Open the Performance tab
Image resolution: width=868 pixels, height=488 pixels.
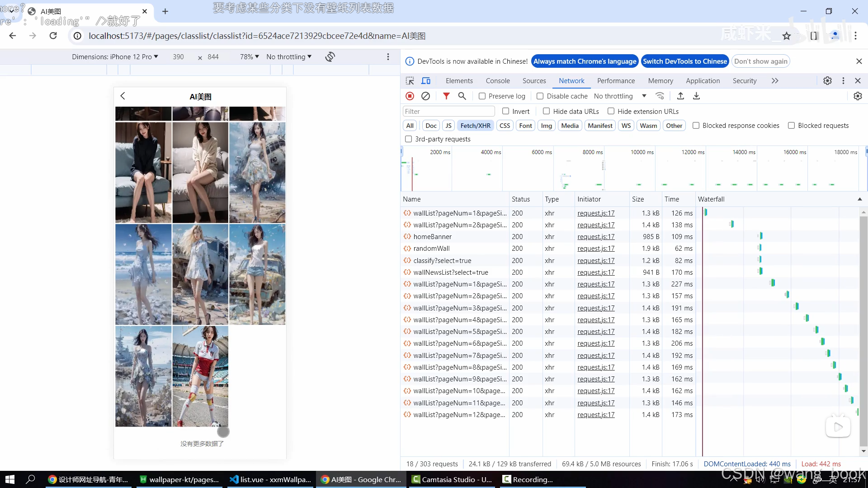(616, 80)
